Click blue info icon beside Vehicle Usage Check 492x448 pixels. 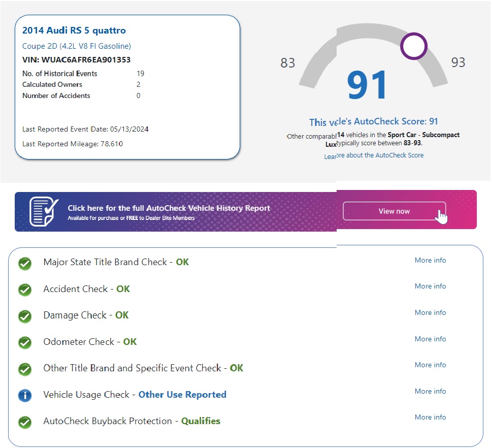click(25, 396)
